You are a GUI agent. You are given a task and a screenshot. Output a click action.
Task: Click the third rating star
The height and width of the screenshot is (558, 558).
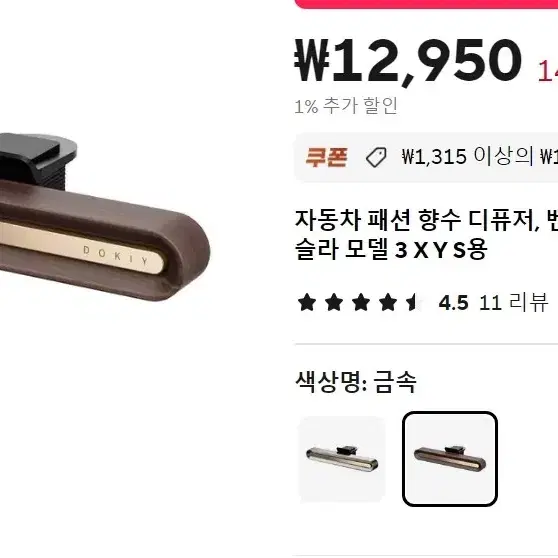click(361, 303)
